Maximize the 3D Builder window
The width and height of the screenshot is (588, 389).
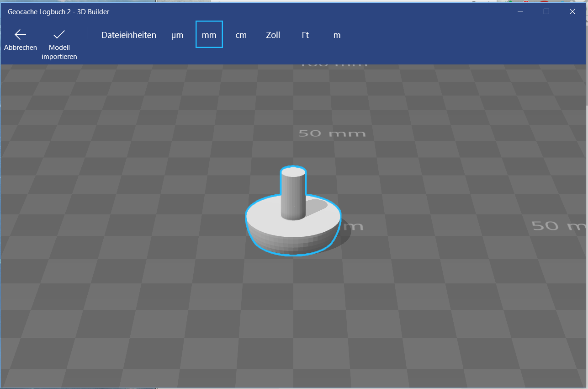pyautogui.click(x=546, y=11)
